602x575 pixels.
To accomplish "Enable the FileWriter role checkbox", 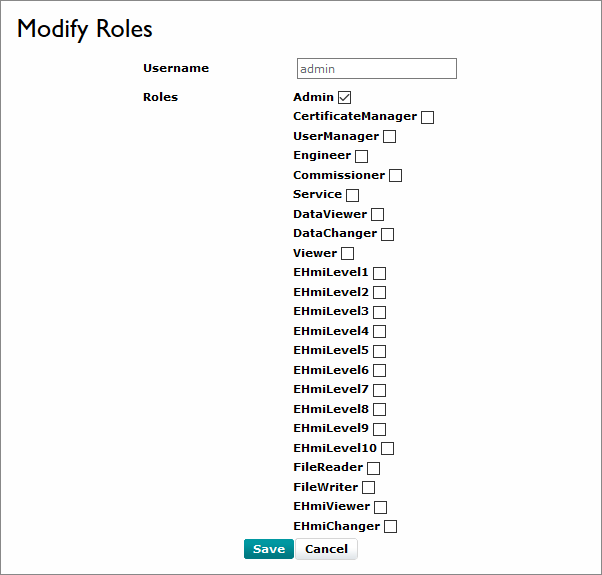I will [x=368, y=488].
